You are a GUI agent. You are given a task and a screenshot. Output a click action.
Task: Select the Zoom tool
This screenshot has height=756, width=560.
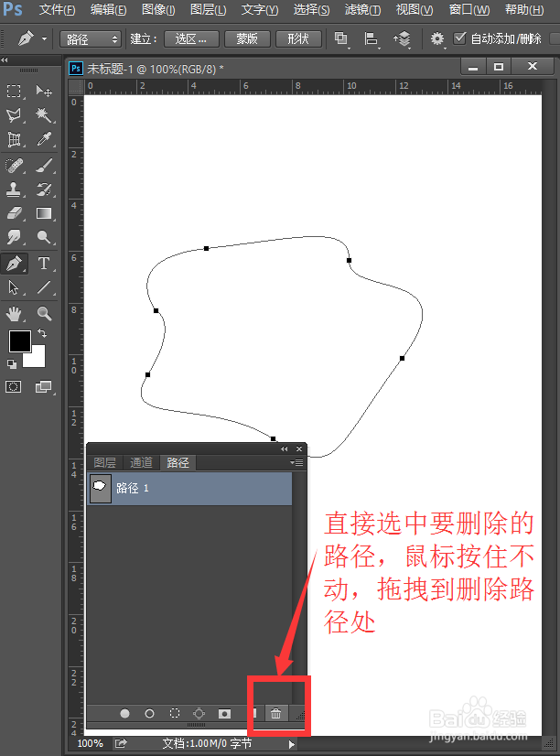coord(44,314)
